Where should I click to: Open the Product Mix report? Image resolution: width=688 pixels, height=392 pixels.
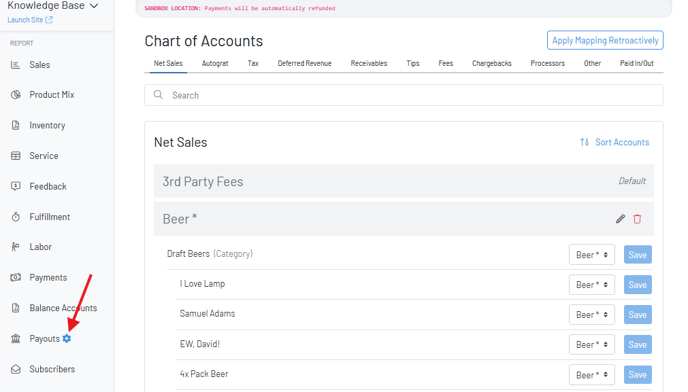point(51,95)
